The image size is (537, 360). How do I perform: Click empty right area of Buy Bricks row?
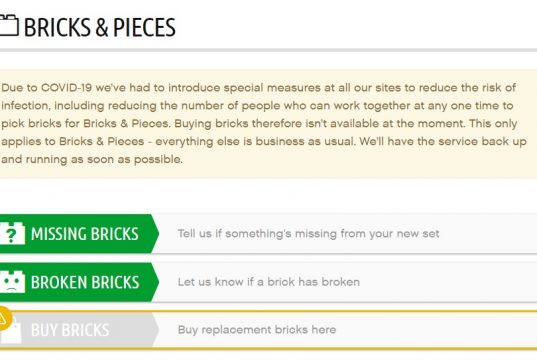pos(438,330)
